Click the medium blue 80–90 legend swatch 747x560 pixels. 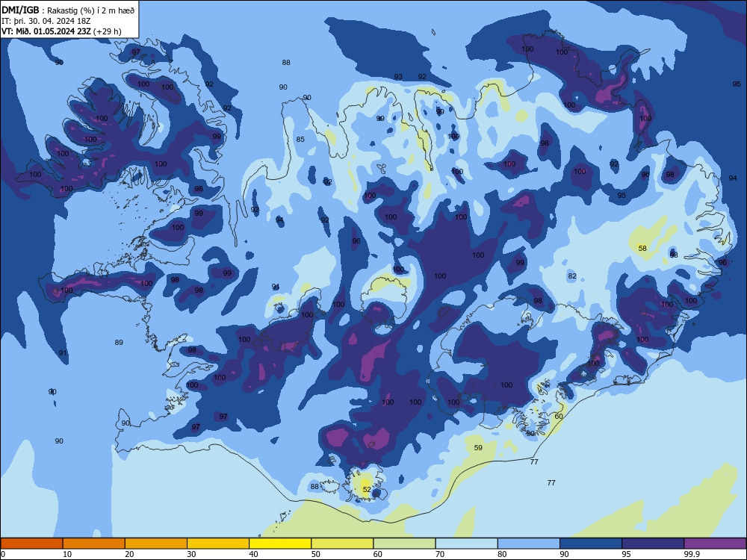[529, 544]
